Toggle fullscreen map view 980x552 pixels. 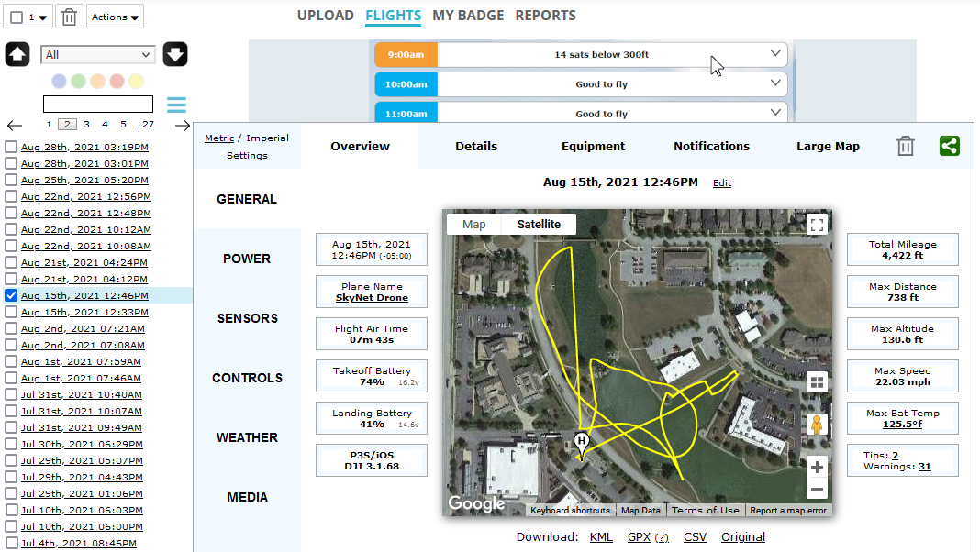pos(817,224)
